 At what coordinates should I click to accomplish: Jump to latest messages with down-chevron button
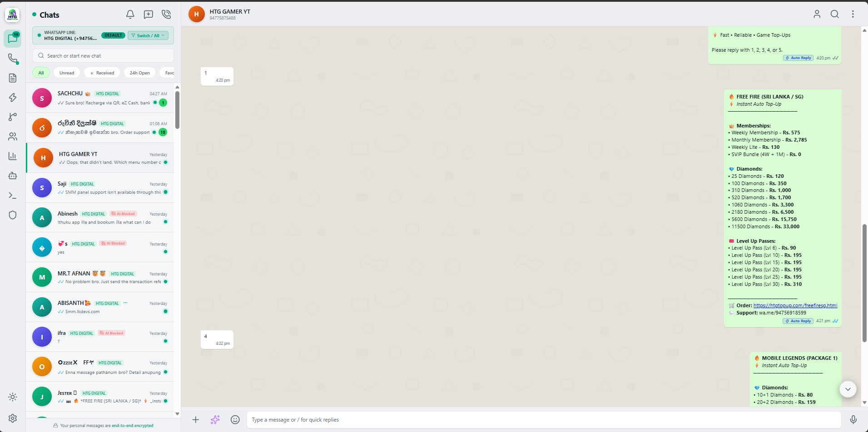pos(848,389)
